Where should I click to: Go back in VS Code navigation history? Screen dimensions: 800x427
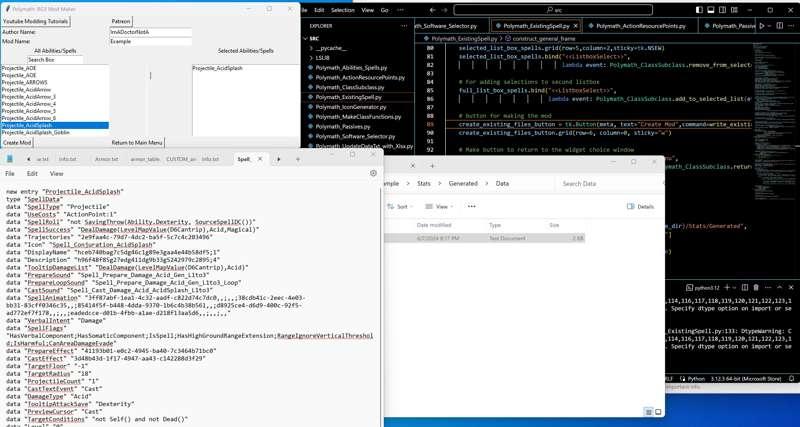pyautogui.click(x=432, y=10)
